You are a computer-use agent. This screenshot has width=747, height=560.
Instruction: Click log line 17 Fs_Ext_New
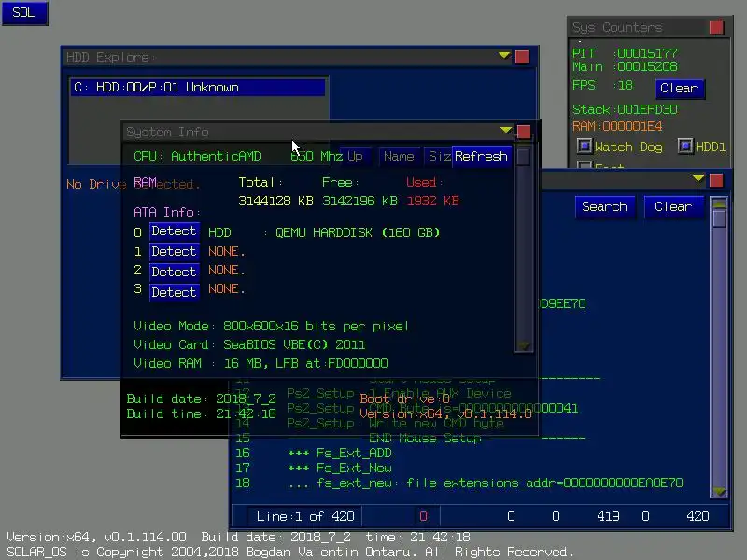coord(340,469)
